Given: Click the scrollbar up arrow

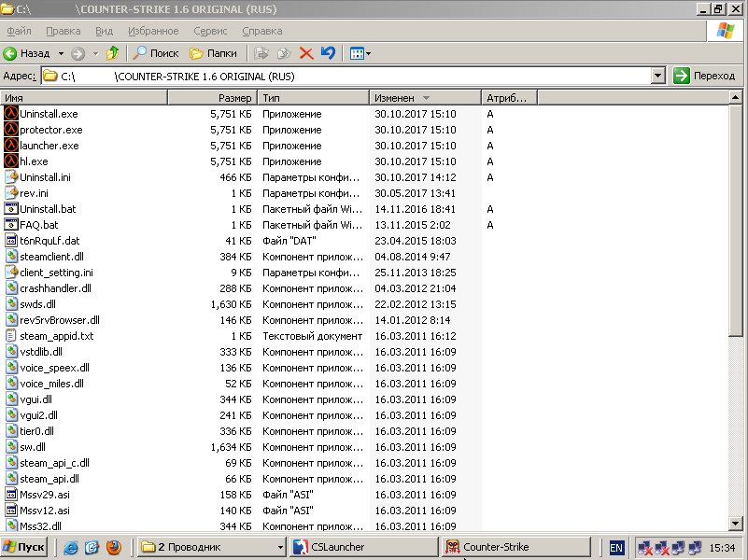Looking at the screenshot, I should [x=735, y=98].
